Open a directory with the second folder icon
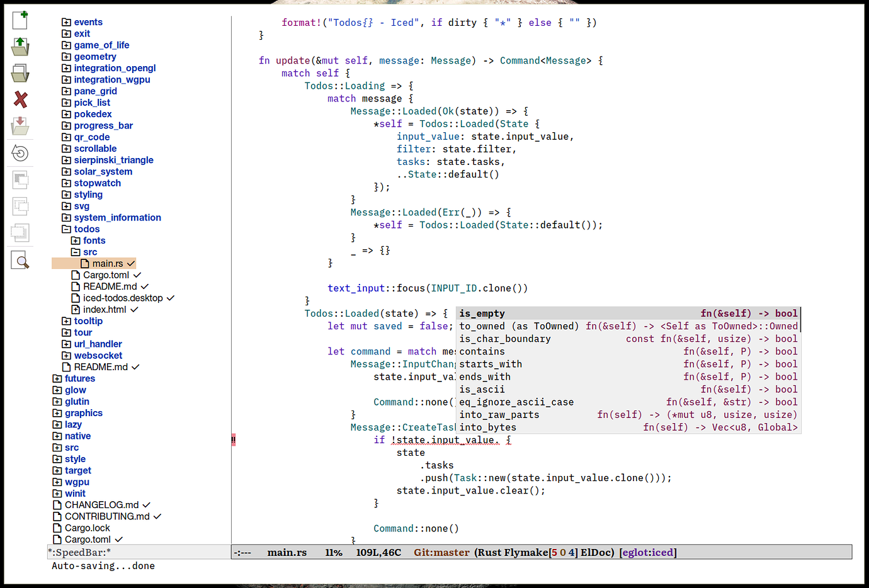This screenshot has height=588, width=869. [x=20, y=72]
